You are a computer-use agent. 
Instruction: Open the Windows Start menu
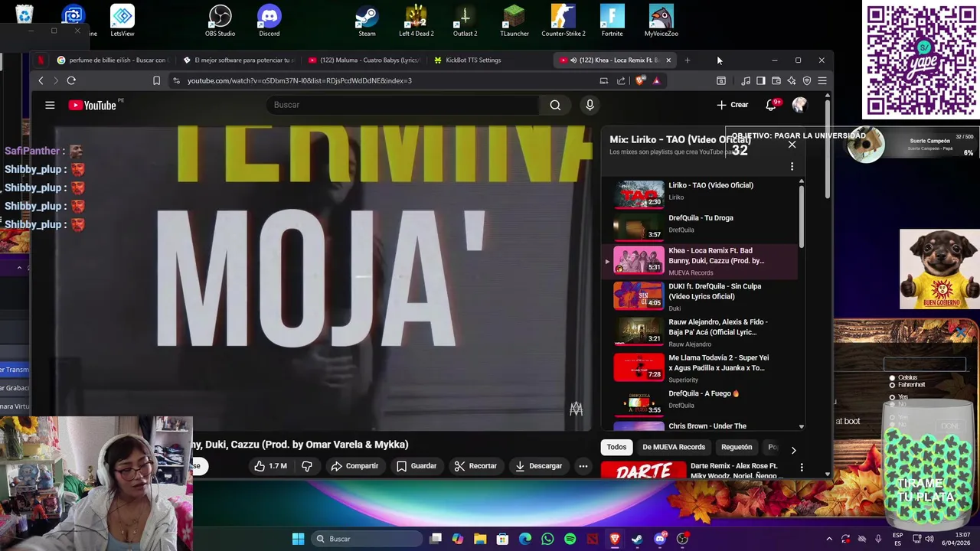(x=298, y=539)
